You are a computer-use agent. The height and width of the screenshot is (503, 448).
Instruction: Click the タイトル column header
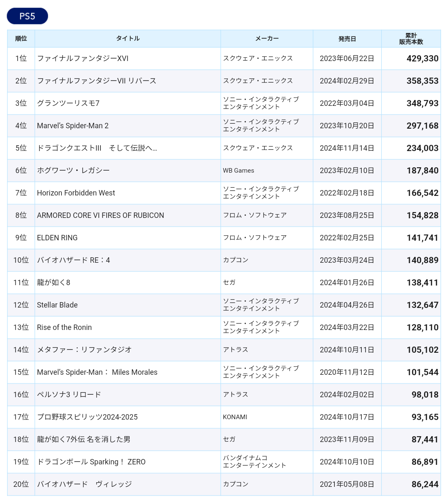click(x=128, y=39)
